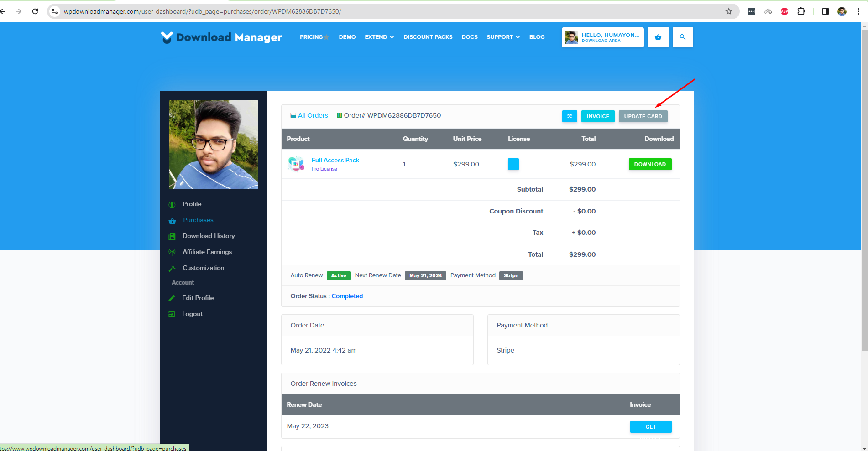Click the blue License box for Full Access Pack
Screen dimensions: 868x451
coord(513,164)
